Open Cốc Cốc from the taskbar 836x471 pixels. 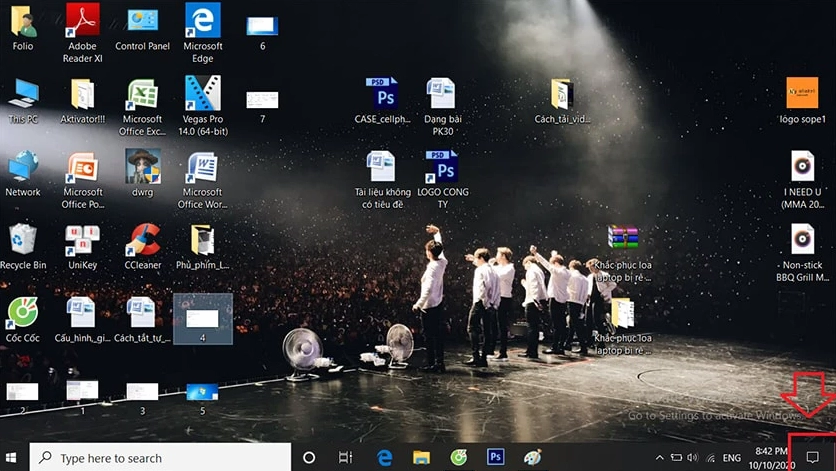click(459, 457)
